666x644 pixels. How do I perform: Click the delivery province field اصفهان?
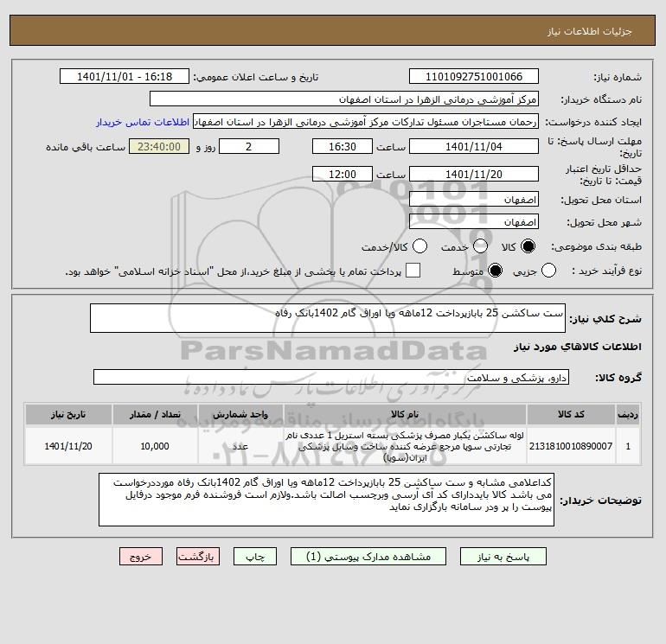[x=474, y=199]
